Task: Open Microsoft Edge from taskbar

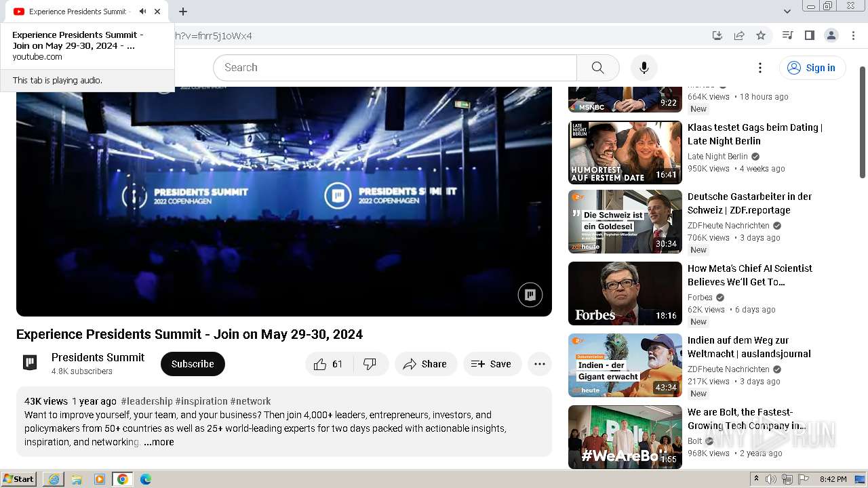Action: (146, 479)
